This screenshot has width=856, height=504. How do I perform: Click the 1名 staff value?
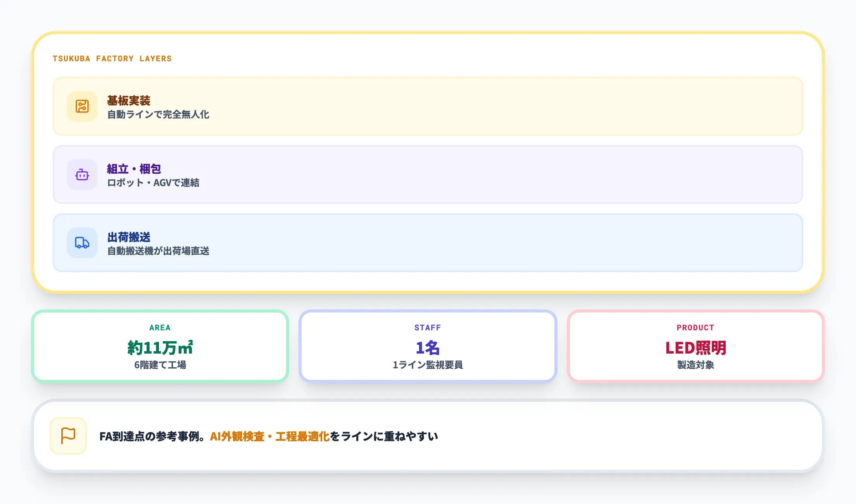click(x=428, y=348)
